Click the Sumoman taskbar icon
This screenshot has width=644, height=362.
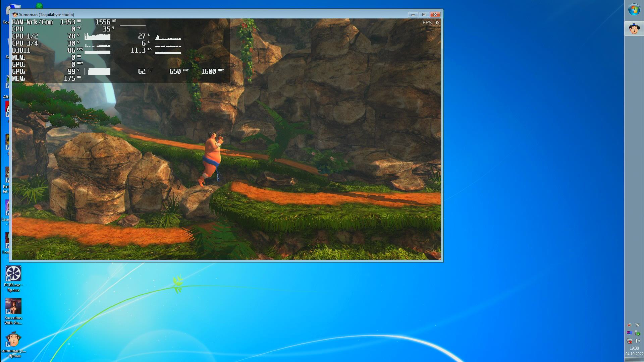[x=634, y=28]
